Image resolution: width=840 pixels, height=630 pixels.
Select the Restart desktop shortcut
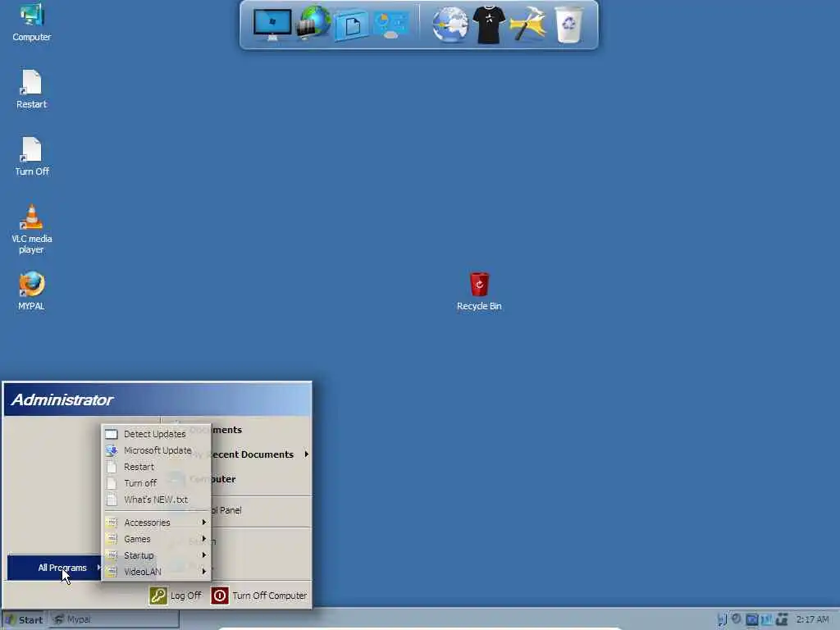pos(32,89)
